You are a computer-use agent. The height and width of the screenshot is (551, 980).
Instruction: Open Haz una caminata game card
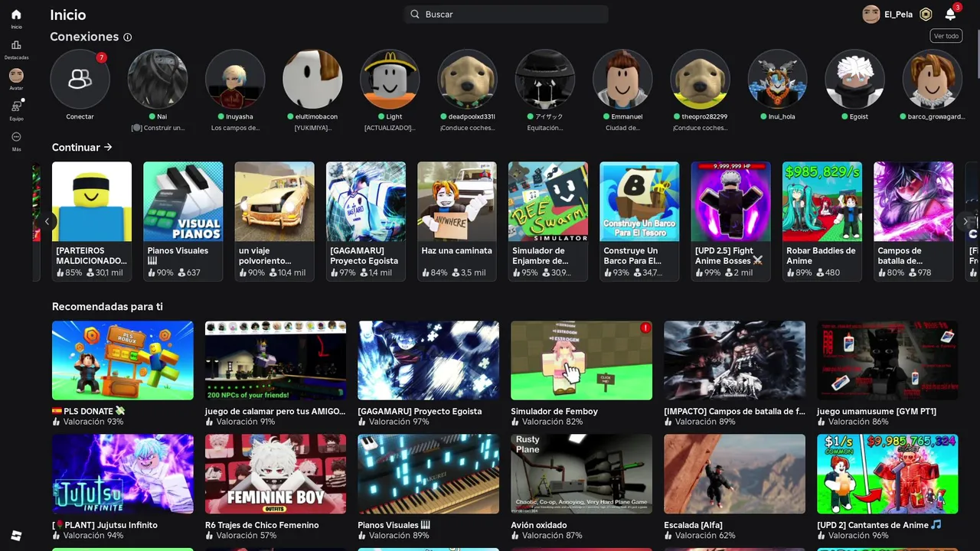coord(457,221)
